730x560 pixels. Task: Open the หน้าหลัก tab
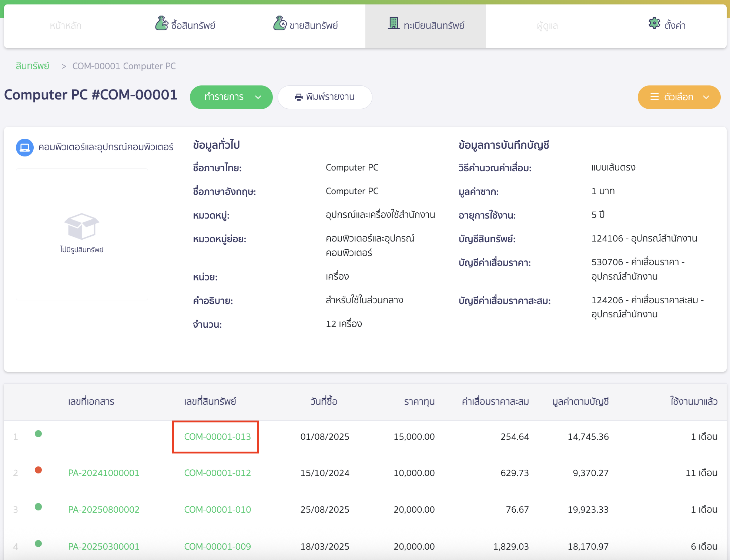[66, 26]
